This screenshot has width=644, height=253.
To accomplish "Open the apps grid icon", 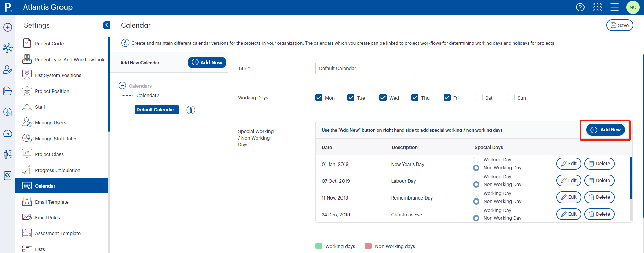I will click(597, 7).
